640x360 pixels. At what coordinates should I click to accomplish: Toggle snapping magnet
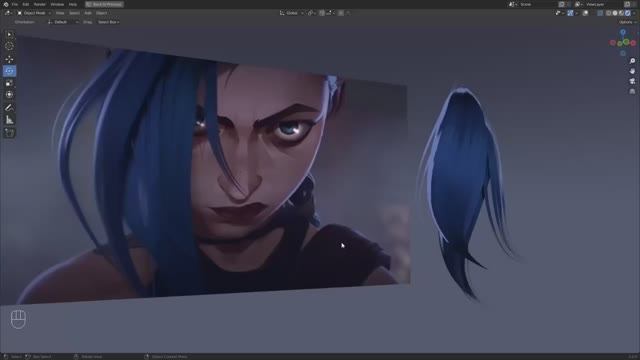pyautogui.click(x=322, y=13)
